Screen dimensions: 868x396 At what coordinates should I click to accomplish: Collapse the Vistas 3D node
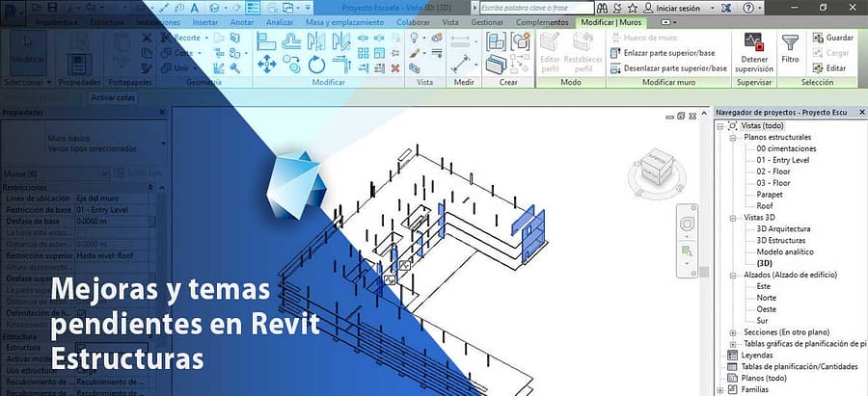coord(732,218)
